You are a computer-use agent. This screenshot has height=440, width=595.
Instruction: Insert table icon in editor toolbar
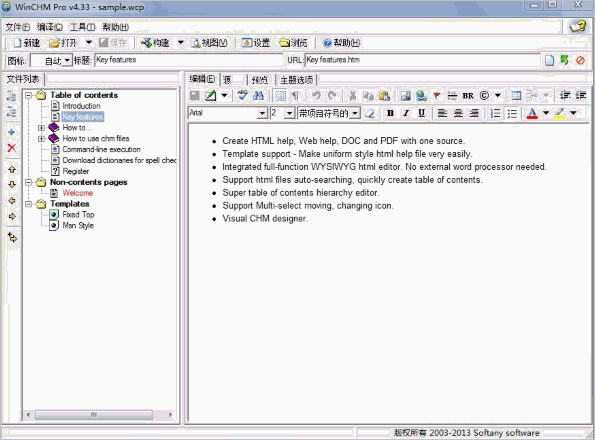pos(516,96)
